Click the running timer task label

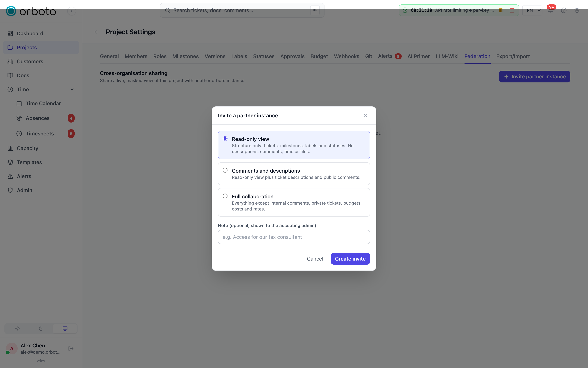click(x=464, y=10)
